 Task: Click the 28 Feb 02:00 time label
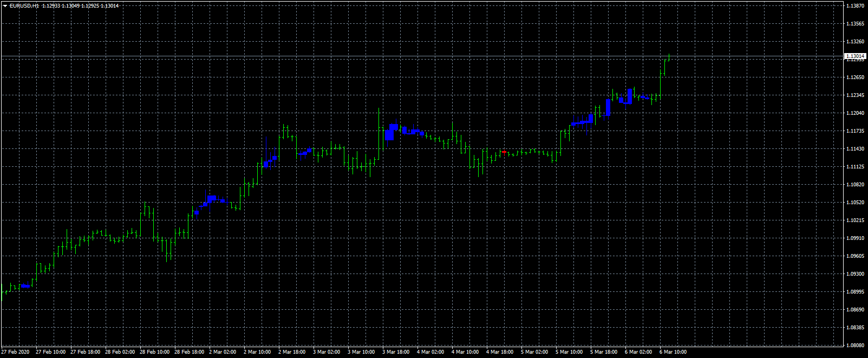pyautogui.click(x=120, y=352)
